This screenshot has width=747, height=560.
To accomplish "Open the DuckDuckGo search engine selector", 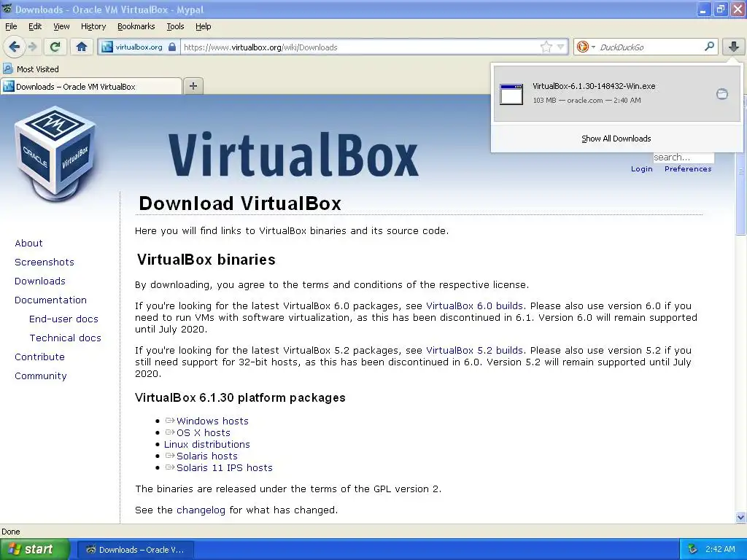I will (586, 47).
